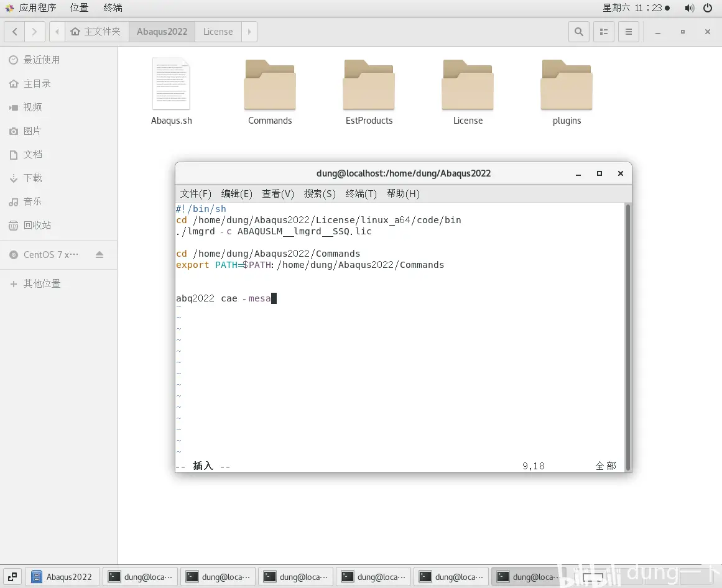Open 文档 (Documents) in sidebar
722x588 pixels.
58,154
